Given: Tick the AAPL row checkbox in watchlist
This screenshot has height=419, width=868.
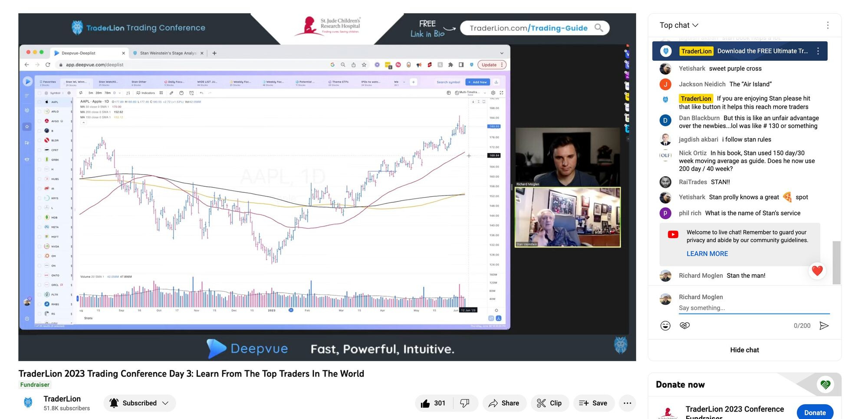Looking at the screenshot, I should (x=39, y=102).
